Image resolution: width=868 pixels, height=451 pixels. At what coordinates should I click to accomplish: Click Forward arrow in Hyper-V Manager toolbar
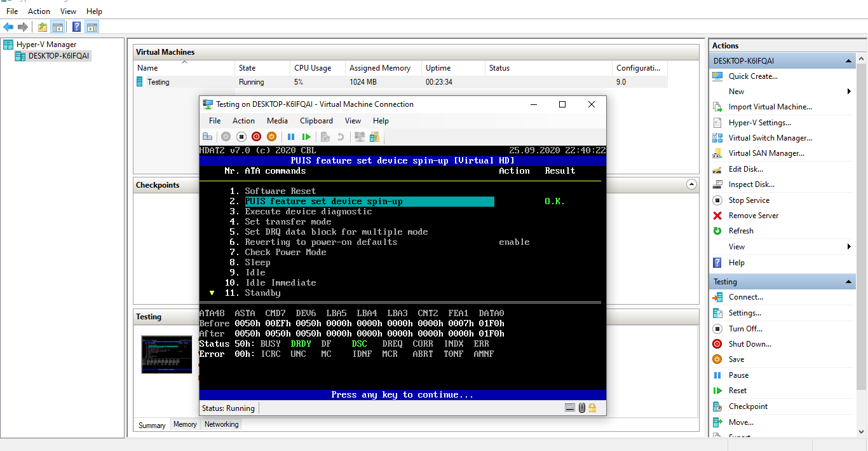pyautogui.click(x=23, y=27)
